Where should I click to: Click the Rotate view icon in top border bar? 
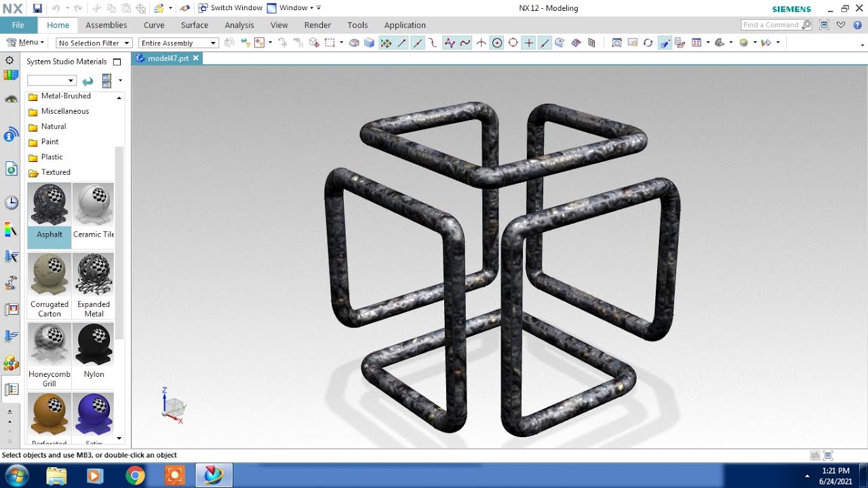(648, 43)
